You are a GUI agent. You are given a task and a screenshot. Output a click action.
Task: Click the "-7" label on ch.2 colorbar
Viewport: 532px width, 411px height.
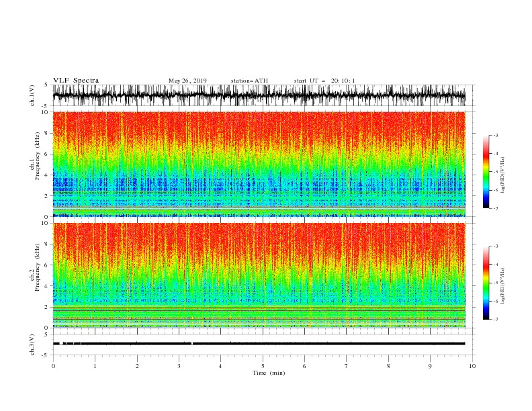[x=495, y=320]
